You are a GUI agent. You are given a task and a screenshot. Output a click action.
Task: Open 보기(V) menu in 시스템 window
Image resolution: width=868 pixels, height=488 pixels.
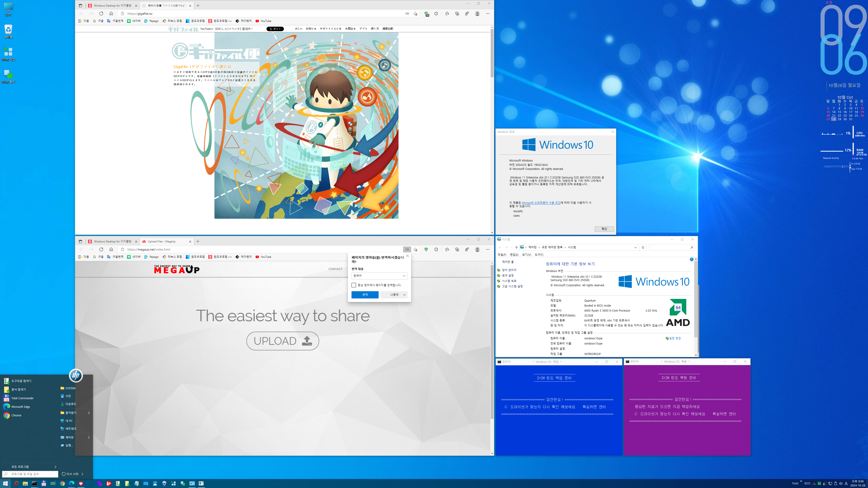click(x=526, y=255)
